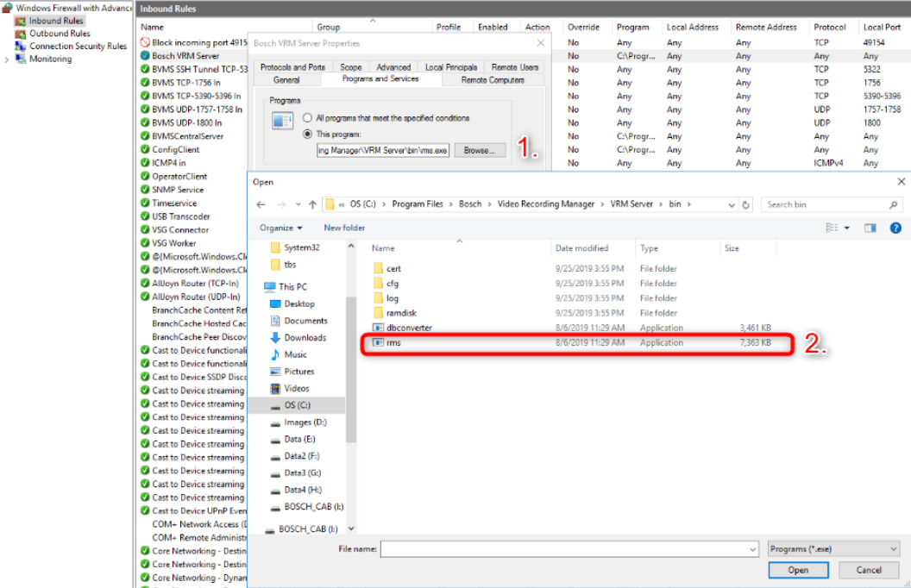Expand the Monitoring tree node
911x588 pixels.
[6, 59]
